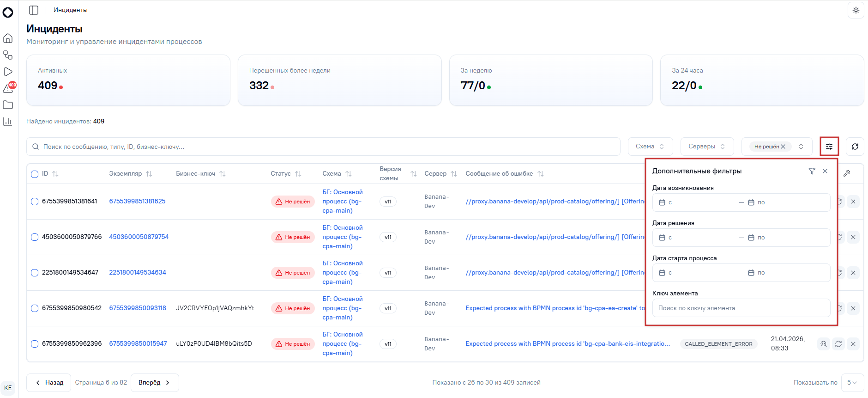Image resolution: width=868 pixels, height=398 pixels.
Task: Open the process schemas sidebar icon
Action: click(8, 55)
